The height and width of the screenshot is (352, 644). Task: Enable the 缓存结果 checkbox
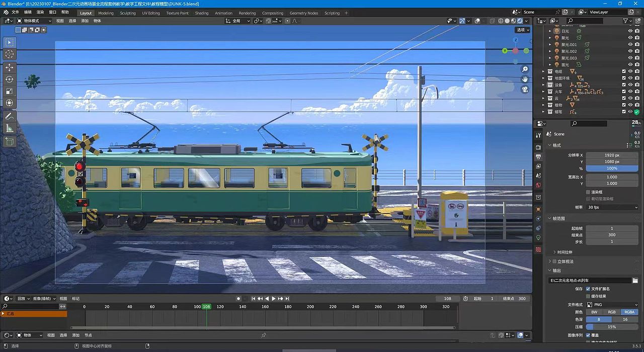click(x=588, y=296)
